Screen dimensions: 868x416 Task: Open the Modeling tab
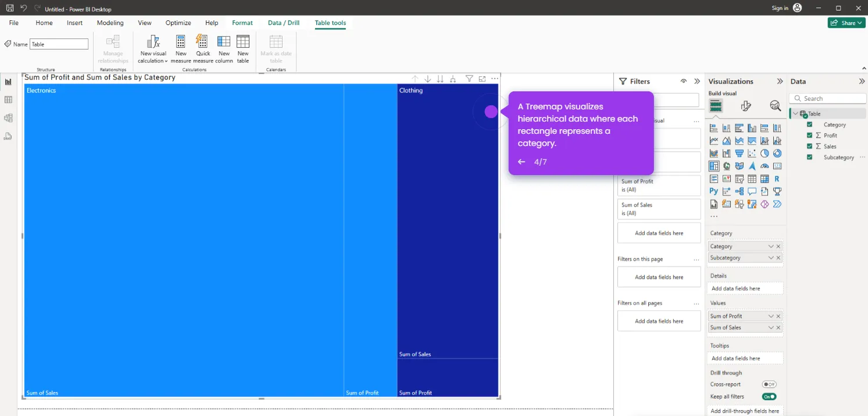(110, 23)
